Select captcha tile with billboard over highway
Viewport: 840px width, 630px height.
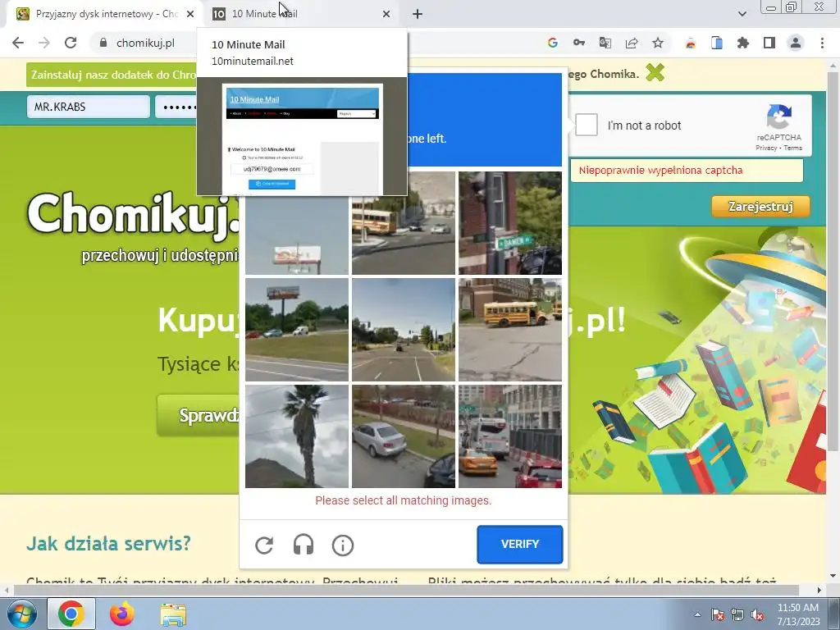pos(297,330)
